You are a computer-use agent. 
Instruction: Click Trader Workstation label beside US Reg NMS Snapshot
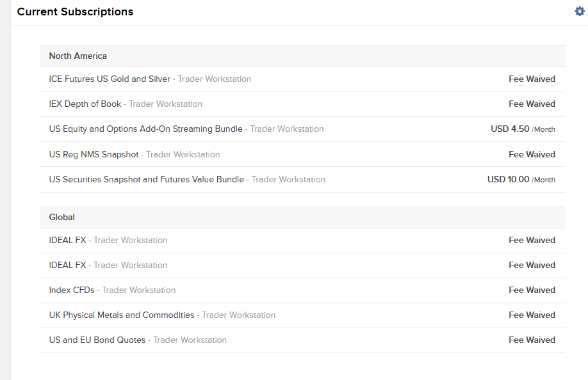coord(183,154)
